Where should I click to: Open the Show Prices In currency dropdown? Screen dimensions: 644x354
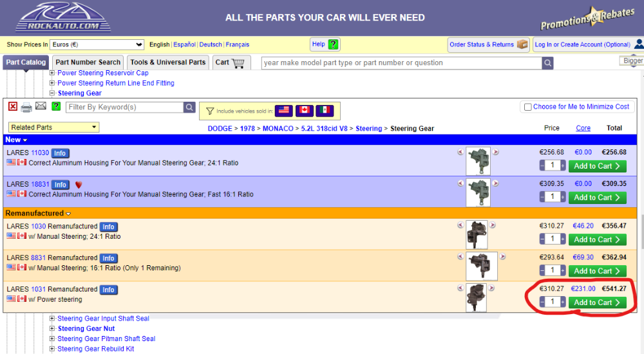97,44
